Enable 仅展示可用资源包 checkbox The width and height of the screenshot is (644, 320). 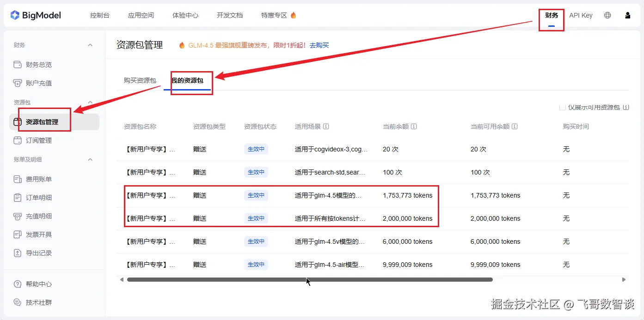[x=563, y=107]
